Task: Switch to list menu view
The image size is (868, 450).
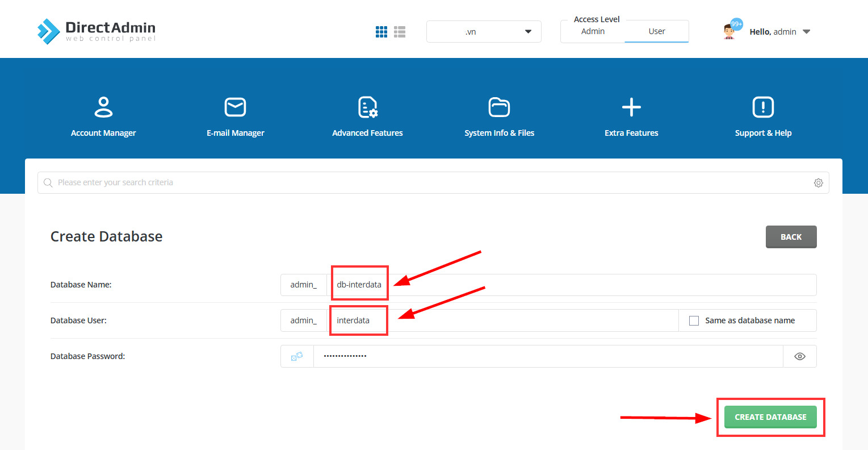Action: pos(400,32)
